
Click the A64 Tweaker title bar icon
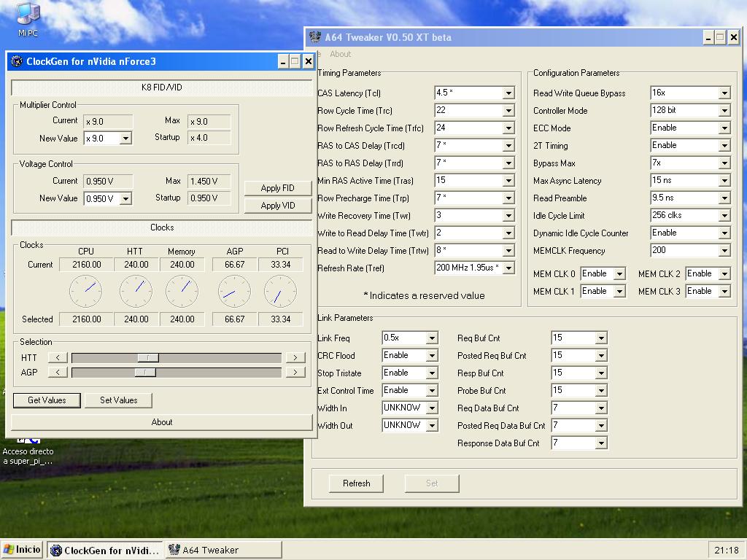coord(315,37)
